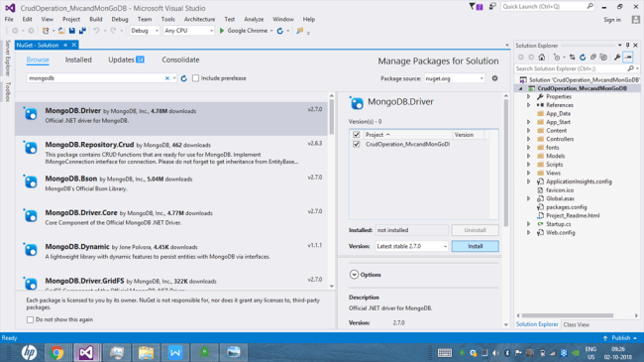This screenshot has height=362, width=644.
Task: Switch to the Class View tab
Action: 577,324
